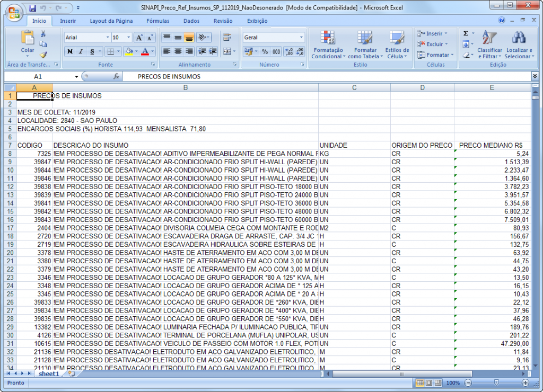The height and width of the screenshot is (392, 543).
Task: Activate the Format Painter brush
Action: (43, 55)
